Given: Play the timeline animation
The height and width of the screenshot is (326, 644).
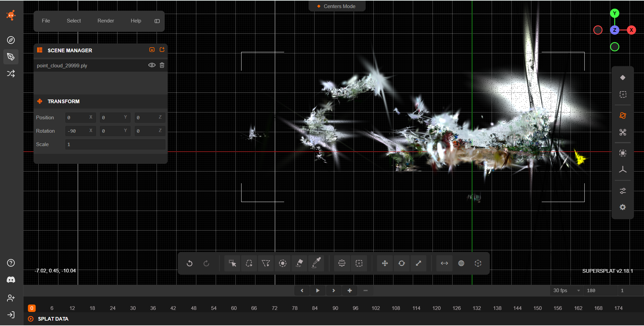Looking at the screenshot, I should click(318, 290).
